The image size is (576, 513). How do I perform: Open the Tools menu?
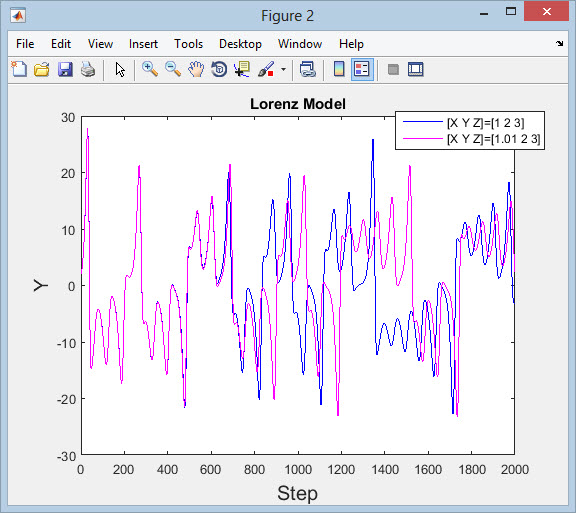pos(188,44)
